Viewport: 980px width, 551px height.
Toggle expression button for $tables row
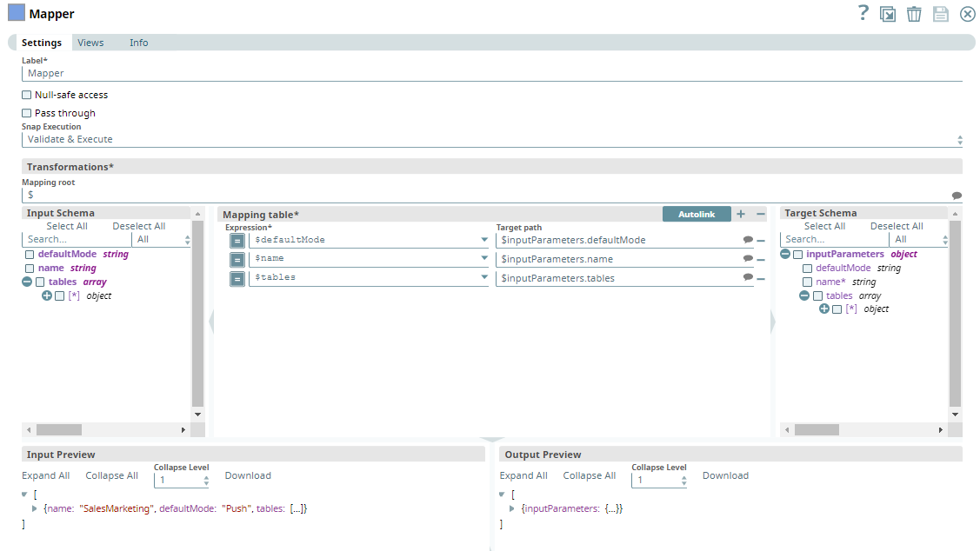(x=237, y=278)
